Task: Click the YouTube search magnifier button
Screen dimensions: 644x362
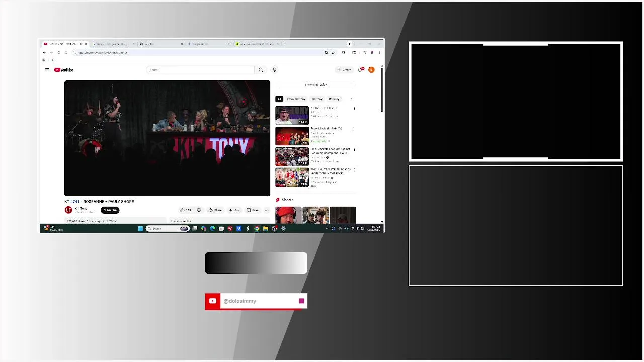Action: 261,70
